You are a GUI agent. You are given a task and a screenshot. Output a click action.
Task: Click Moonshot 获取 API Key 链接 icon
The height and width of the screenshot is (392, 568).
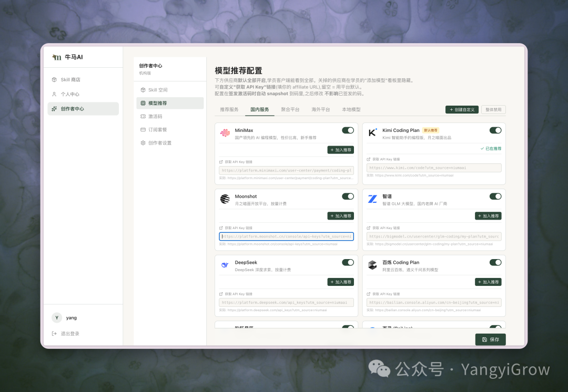tap(221, 228)
